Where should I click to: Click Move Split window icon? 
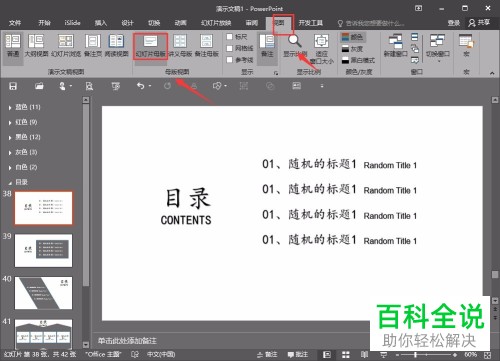pyautogui.click(x=415, y=60)
